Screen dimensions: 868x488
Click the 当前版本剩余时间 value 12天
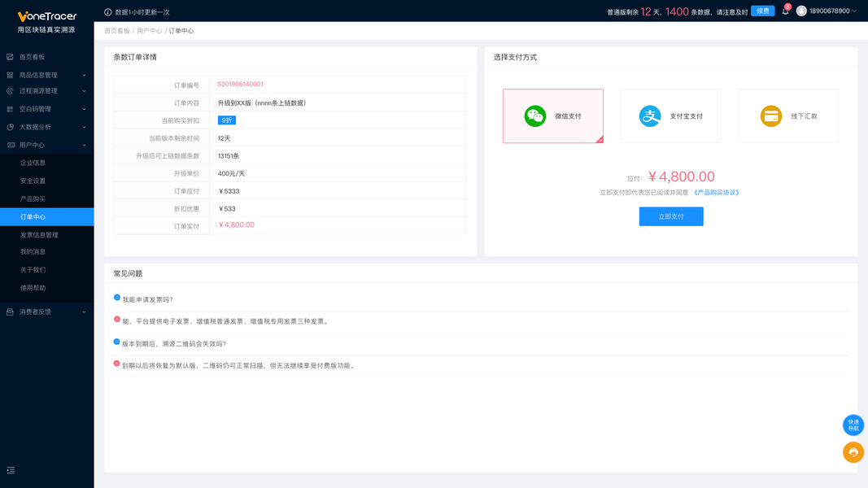click(225, 138)
